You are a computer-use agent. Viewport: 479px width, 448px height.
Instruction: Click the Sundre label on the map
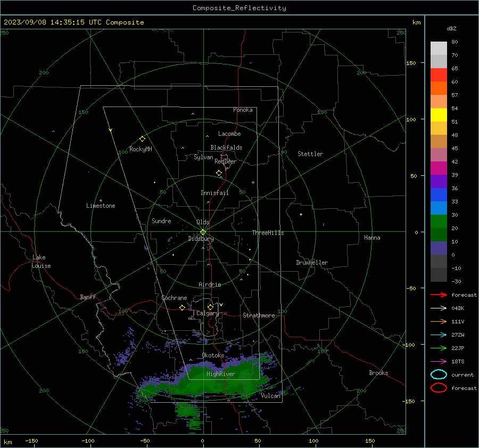[161, 221]
